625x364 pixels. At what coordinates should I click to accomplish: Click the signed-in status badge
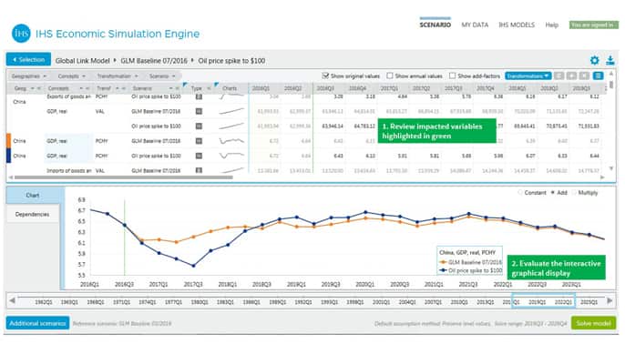pyautogui.click(x=593, y=25)
